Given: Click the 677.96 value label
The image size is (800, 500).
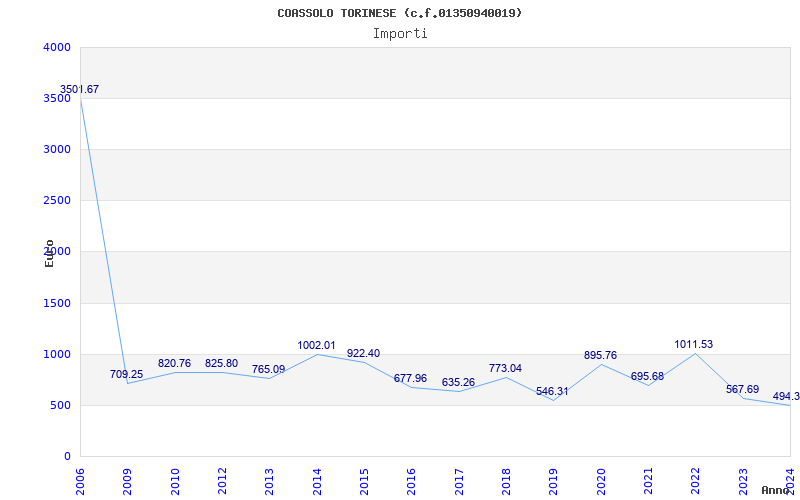Looking at the screenshot, I should click(x=410, y=379).
